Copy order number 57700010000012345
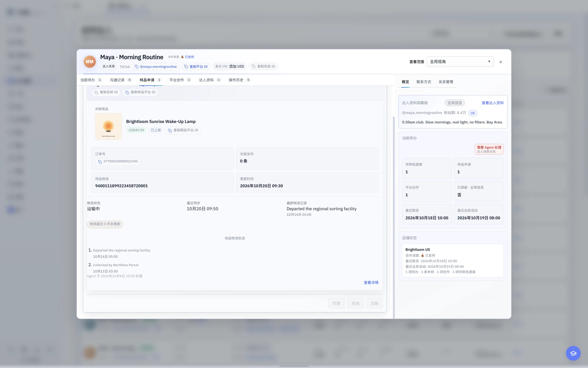This screenshot has height=368, width=588. 118,161
